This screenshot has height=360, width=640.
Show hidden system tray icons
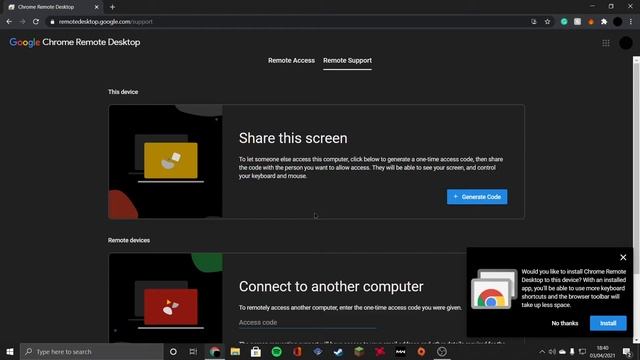(542, 352)
